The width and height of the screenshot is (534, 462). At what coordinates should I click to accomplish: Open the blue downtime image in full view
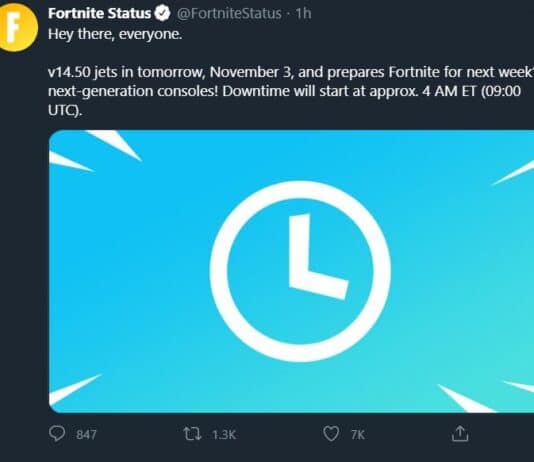pos(292,271)
